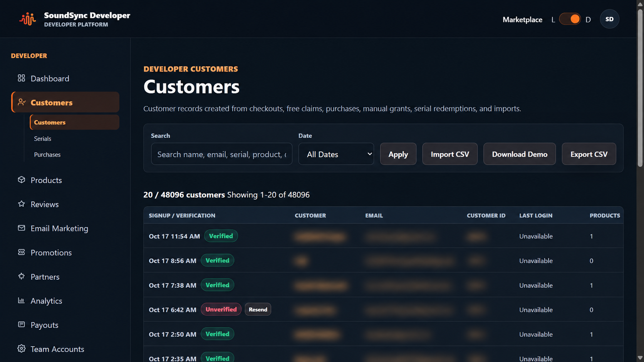
Task: Click the Email Marketing envelope icon
Action: (x=22, y=228)
